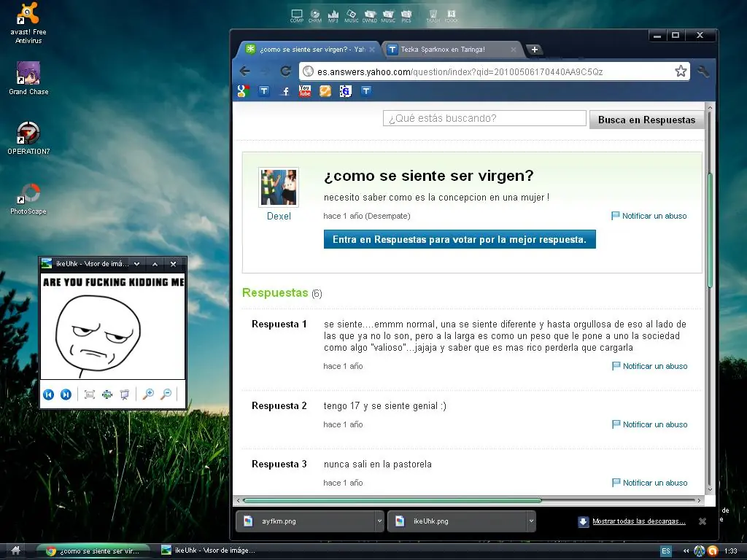
Task: Roll up the image viewer window arrow
Action: [155, 264]
